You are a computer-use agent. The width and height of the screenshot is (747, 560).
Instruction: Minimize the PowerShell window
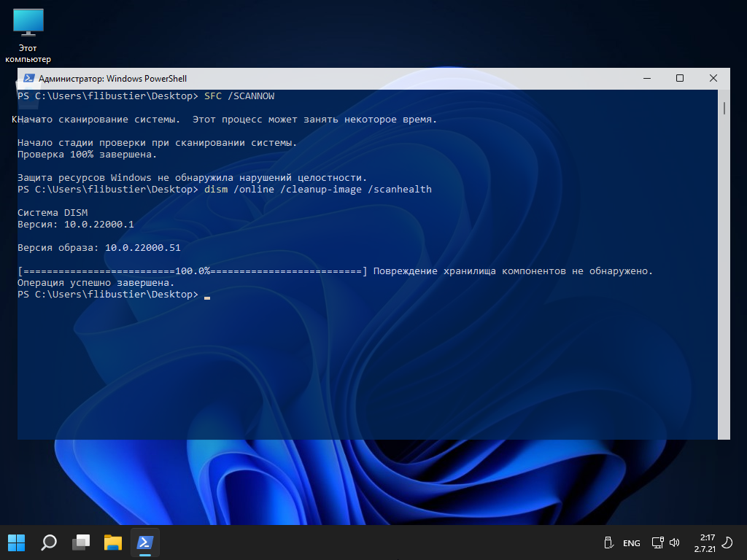point(646,78)
